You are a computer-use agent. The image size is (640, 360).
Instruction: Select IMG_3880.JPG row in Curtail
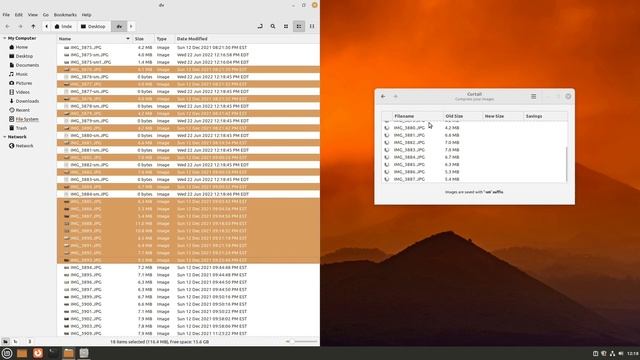pos(474,128)
